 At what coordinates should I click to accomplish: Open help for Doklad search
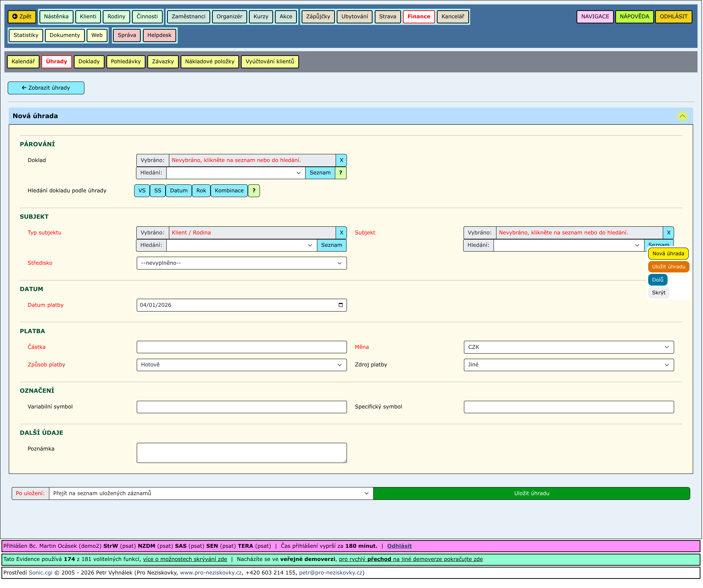point(341,173)
